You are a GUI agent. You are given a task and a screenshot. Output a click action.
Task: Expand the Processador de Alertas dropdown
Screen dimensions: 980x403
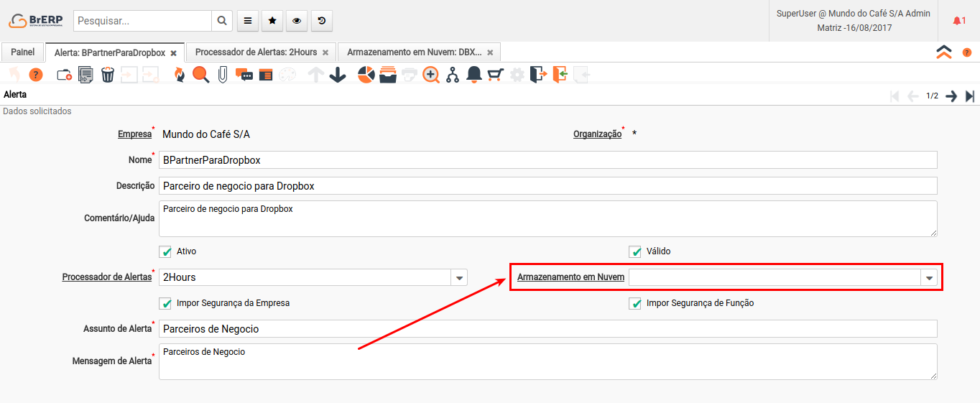(459, 277)
